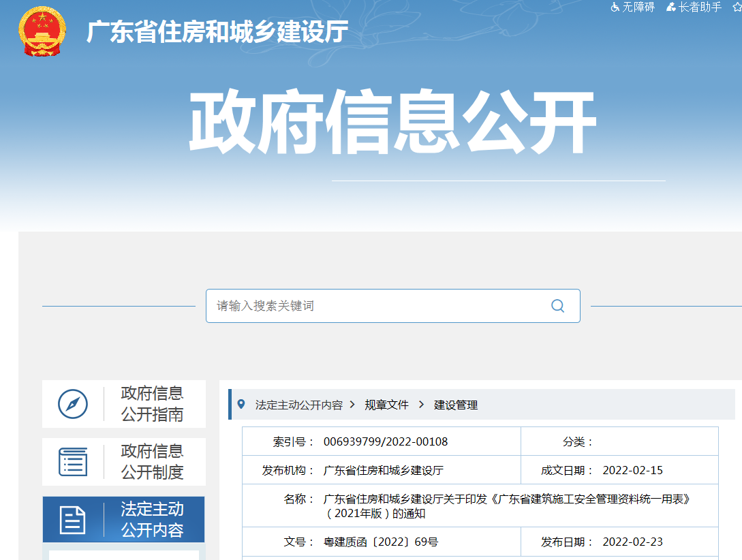Select 法定主动公开内容 sidebar tab

pyautogui.click(x=152, y=520)
